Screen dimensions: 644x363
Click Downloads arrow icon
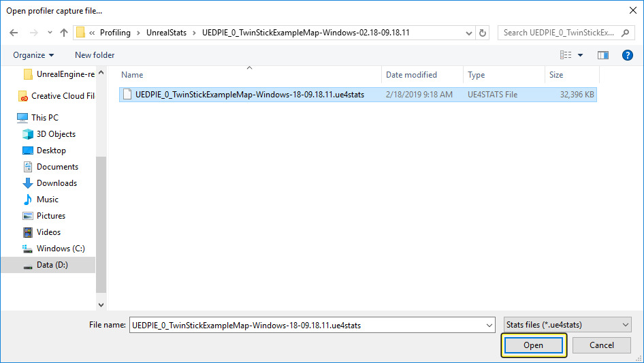(x=28, y=183)
